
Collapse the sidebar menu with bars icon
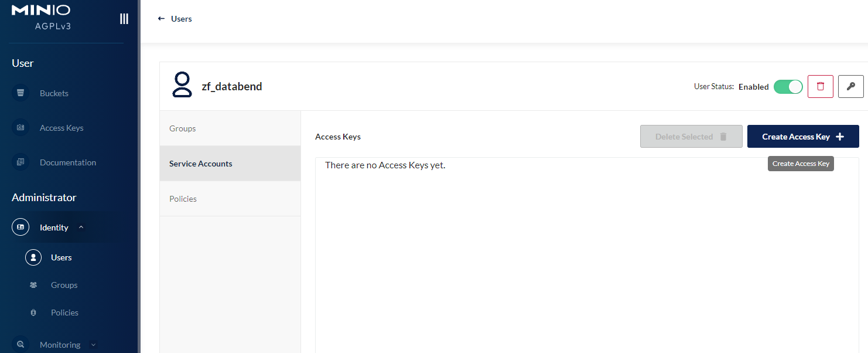[124, 19]
